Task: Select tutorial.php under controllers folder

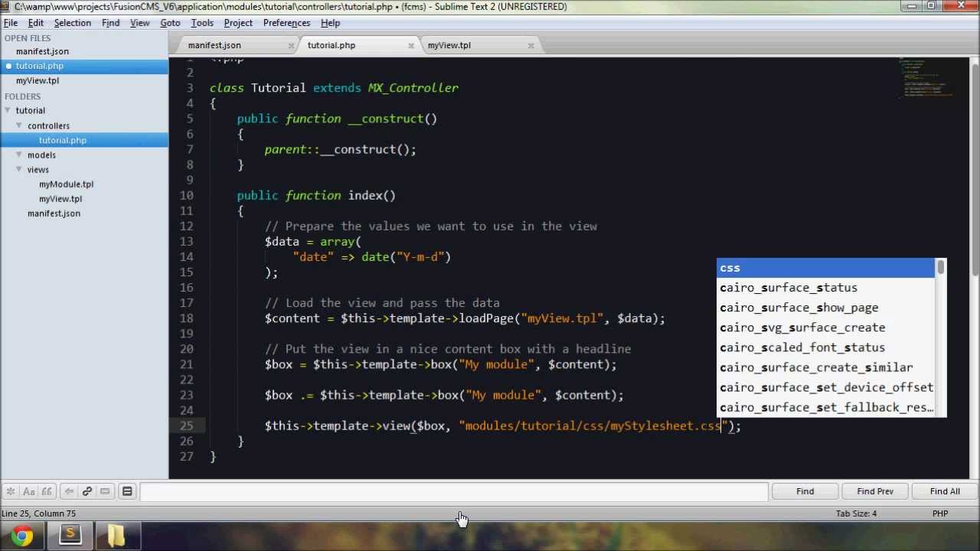Action: [x=63, y=140]
